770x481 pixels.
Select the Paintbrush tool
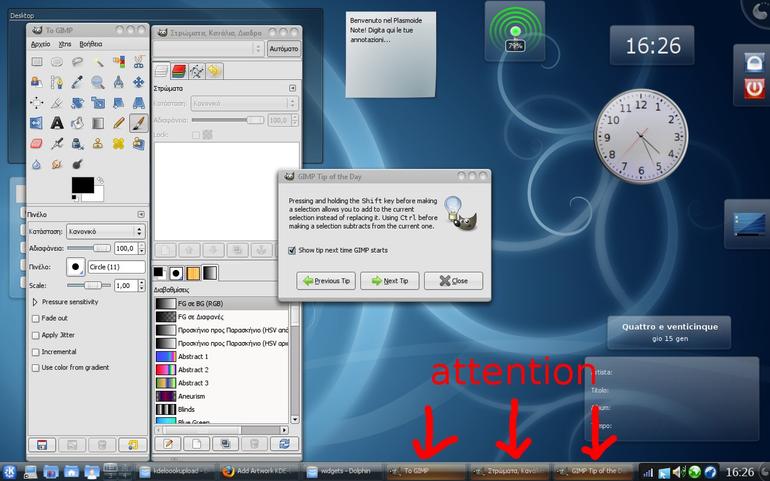tap(138, 123)
